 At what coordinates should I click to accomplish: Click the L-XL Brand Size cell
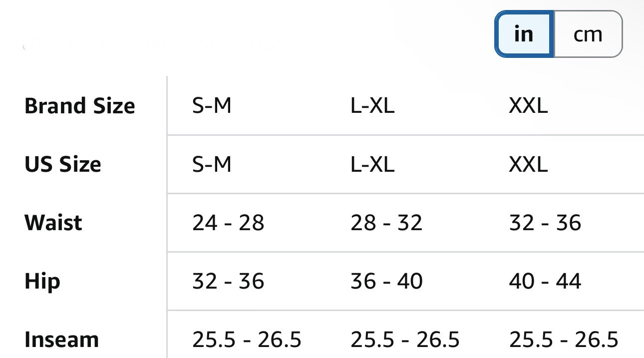pyautogui.click(x=372, y=106)
